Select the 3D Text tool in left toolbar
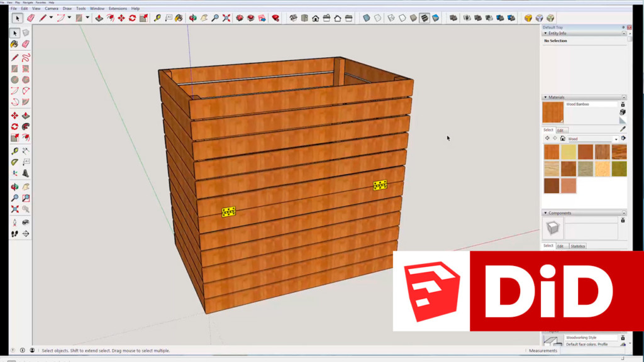This screenshot has width=644, height=362. [x=26, y=173]
